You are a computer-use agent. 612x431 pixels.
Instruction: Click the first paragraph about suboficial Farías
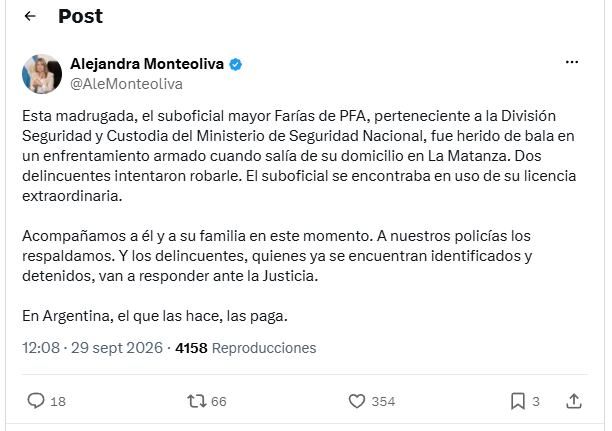point(299,156)
